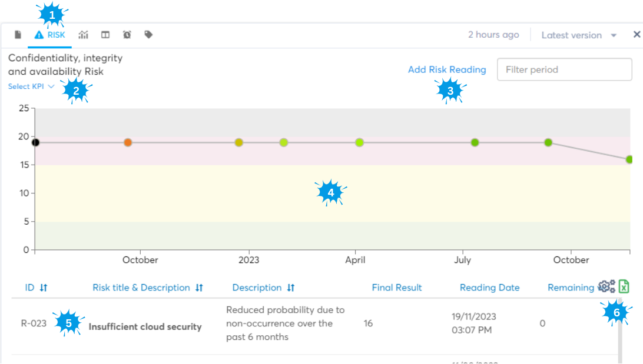Open table column settings gear icon

coord(606,286)
